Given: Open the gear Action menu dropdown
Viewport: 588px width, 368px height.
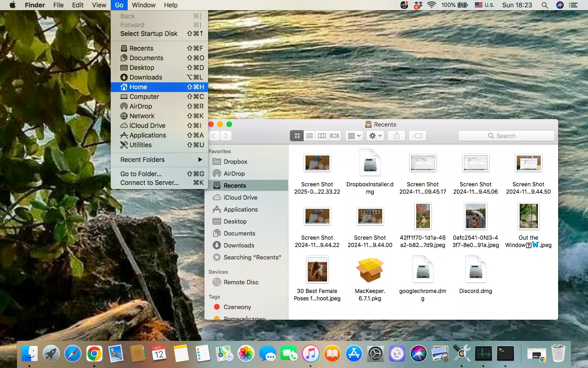Looking at the screenshot, I should tap(375, 136).
